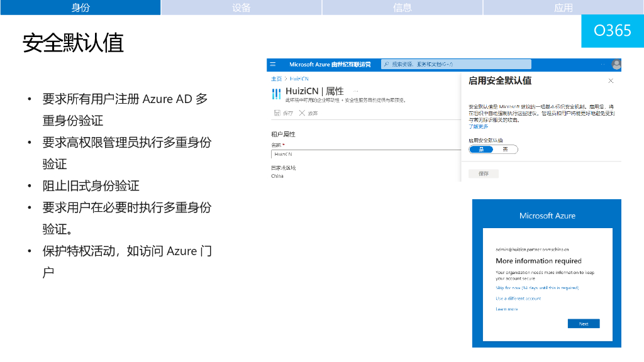Click the search magnifier icon
This screenshot has width=644, height=362.
pos(386,64)
